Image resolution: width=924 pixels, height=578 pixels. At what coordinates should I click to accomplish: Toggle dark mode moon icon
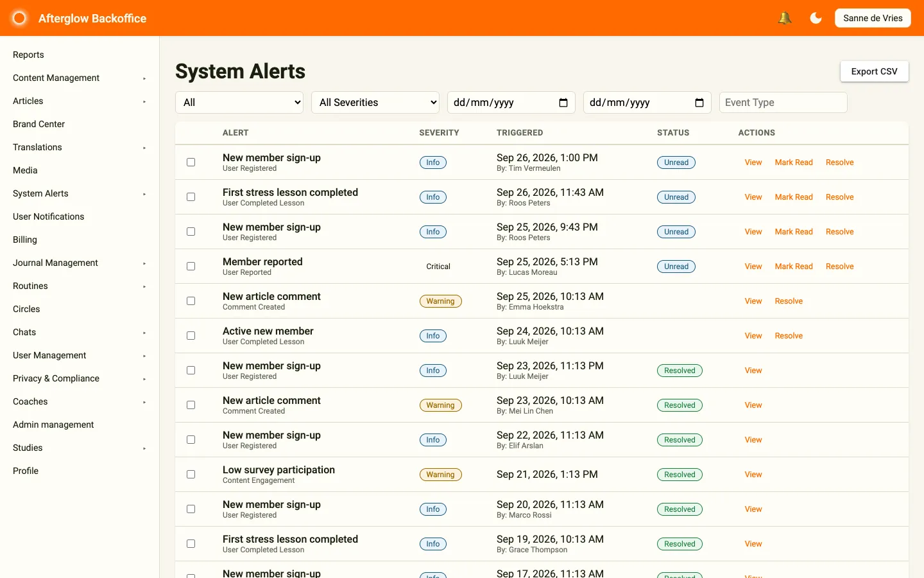pyautogui.click(x=816, y=18)
